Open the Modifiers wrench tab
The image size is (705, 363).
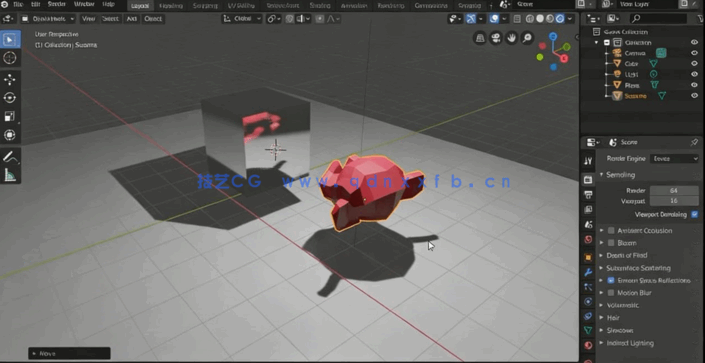588,272
